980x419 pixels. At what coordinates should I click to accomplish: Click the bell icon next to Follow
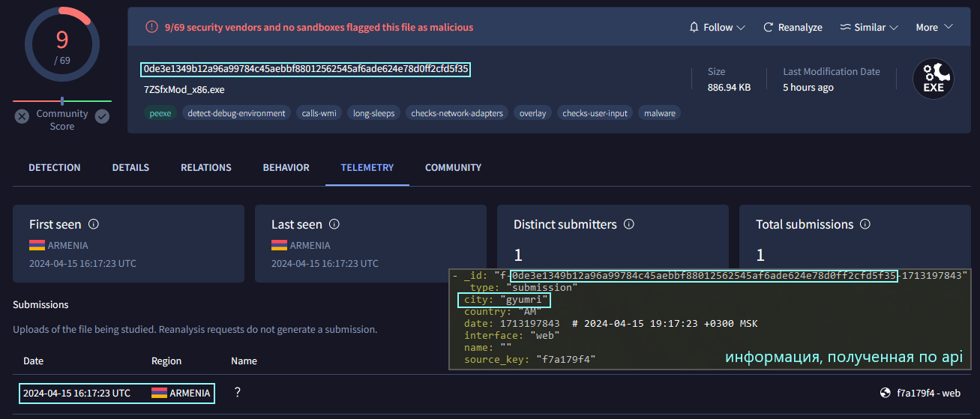pos(694,27)
